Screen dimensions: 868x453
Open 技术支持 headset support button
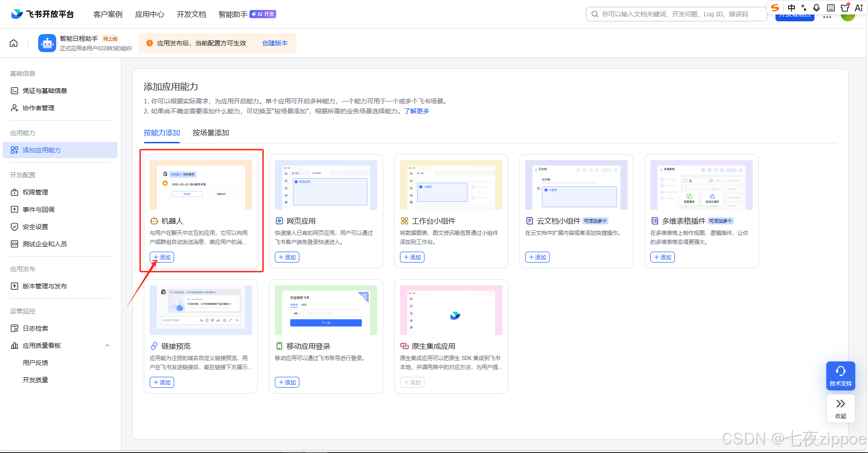click(841, 376)
